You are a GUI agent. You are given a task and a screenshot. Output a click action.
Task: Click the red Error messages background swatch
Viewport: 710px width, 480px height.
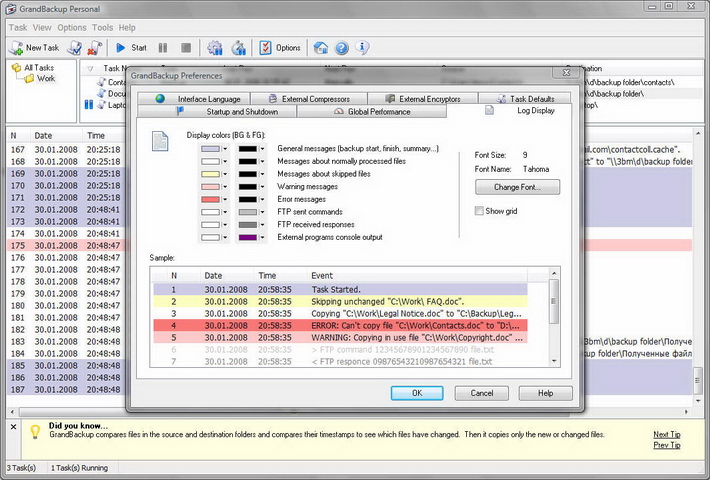click(x=210, y=199)
